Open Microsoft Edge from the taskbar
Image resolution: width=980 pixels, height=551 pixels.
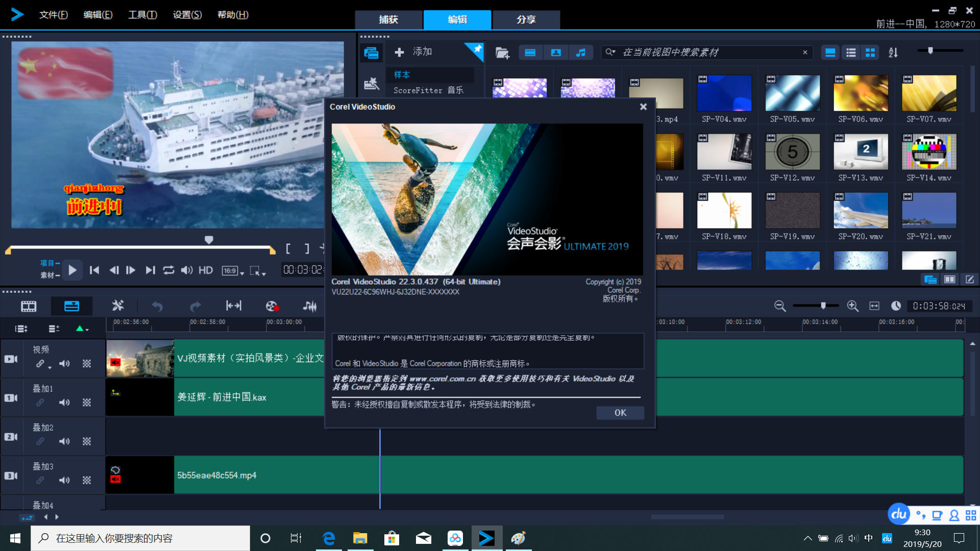click(x=329, y=538)
